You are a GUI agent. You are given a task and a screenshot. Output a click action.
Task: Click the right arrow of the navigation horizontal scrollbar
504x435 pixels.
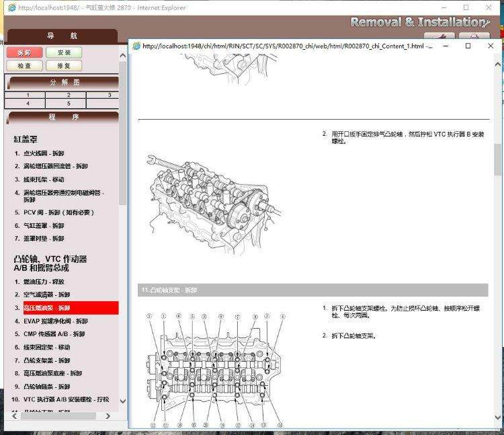(108, 416)
